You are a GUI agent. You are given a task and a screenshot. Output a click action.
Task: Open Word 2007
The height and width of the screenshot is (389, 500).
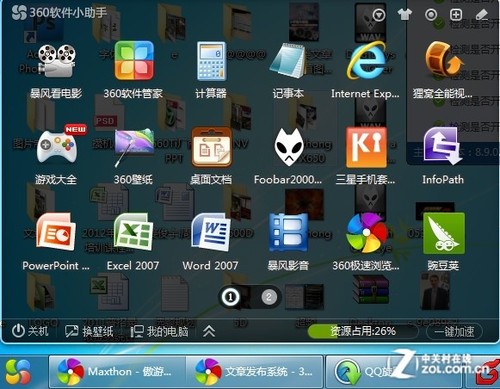coord(211,232)
